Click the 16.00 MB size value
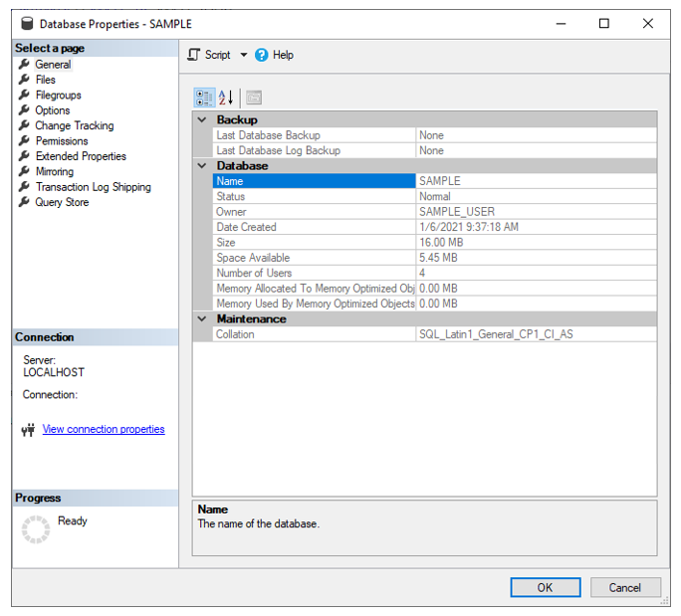 (x=441, y=242)
